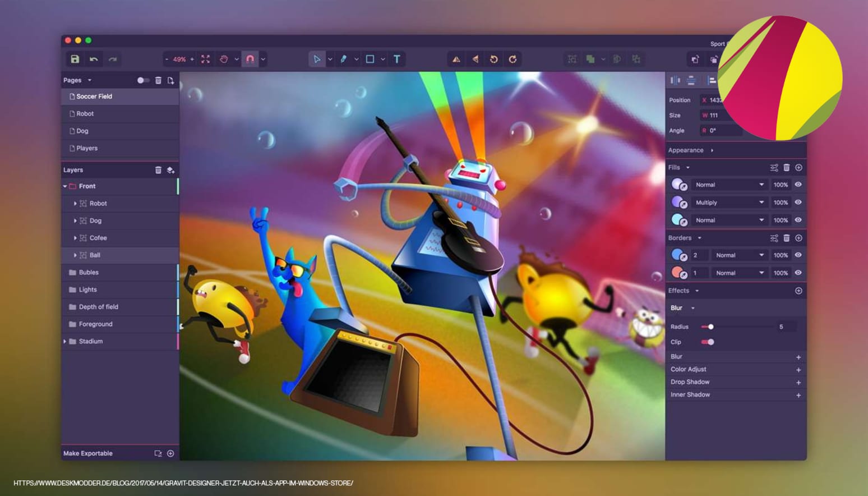Flip the selection horizontally
The height and width of the screenshot is (496, 868).
[x=455, y=58]
